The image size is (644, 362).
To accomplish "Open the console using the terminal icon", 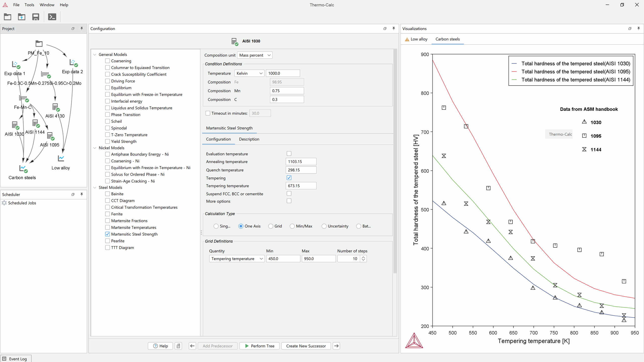I will [52, 17].
